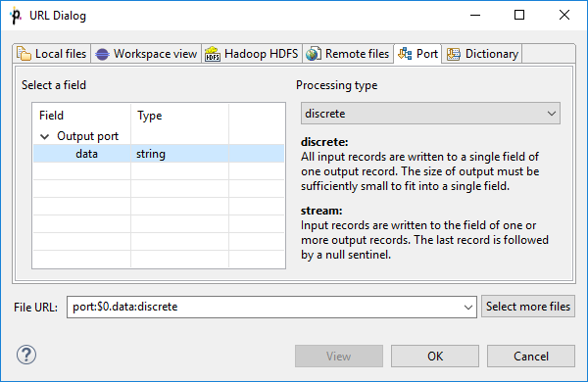Click the Local files folder icon
The height and width of the screenshot is (382, 588).
click(x=24, y=54)
